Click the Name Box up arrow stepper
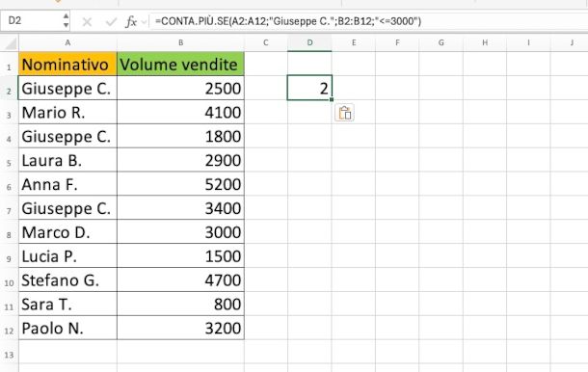This screenshot has height=372, width=588. (66, 16)
